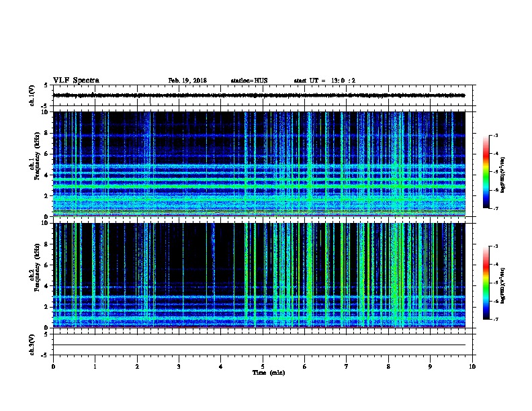The image size is (532, 411).
Task: Select the date "Feb. 19, 2018"
Action: tap(187, 81)
